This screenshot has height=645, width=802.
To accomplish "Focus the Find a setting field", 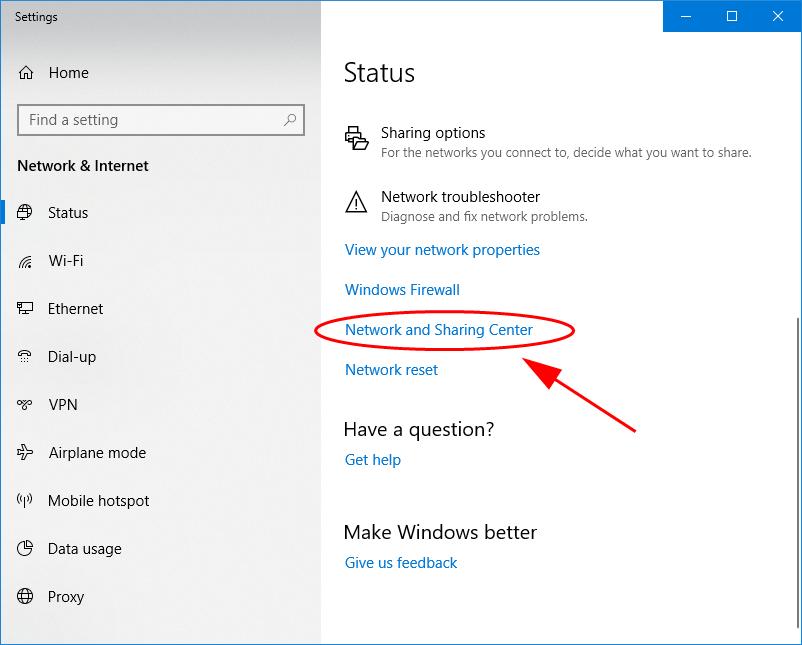I will point(150,120).
